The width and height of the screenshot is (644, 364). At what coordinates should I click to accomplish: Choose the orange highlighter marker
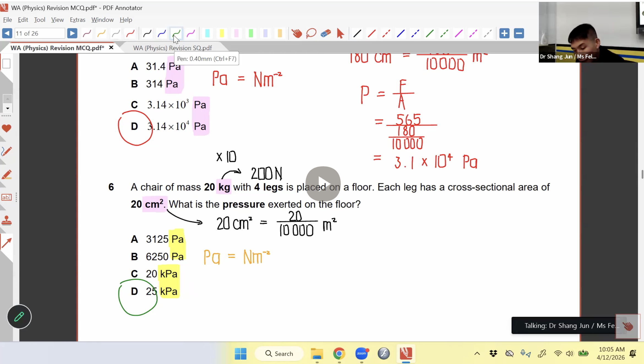[x=280, y=33]
